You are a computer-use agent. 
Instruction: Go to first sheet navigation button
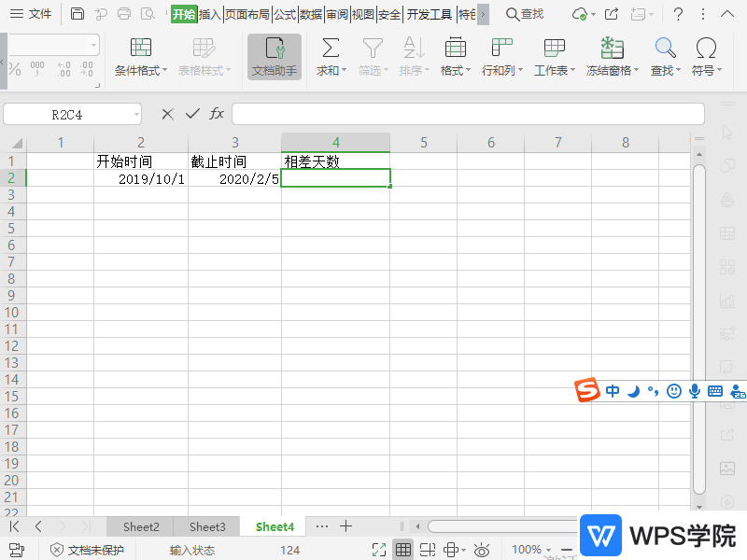(x=14, y=526)
